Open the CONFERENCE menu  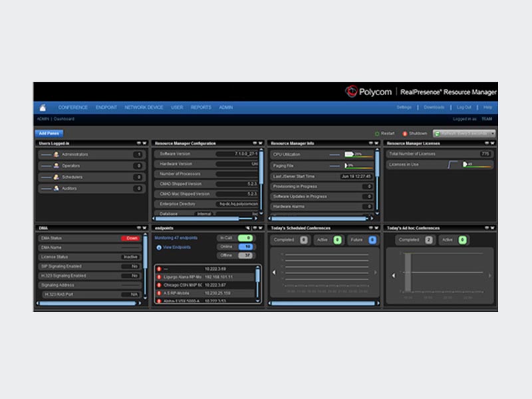click(x=72, y=106)
